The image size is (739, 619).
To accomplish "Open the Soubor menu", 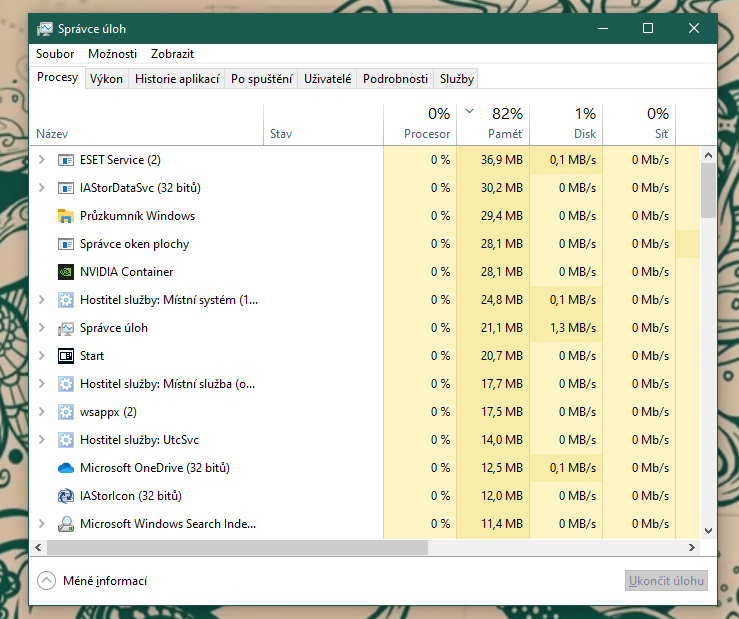I will click(55, 54).
